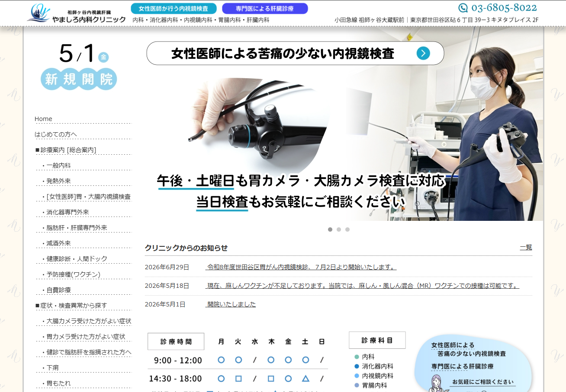The height and width of the screenshot is (392, 566).
Task: Select the first carousel dot
Action: coord(330,229)
